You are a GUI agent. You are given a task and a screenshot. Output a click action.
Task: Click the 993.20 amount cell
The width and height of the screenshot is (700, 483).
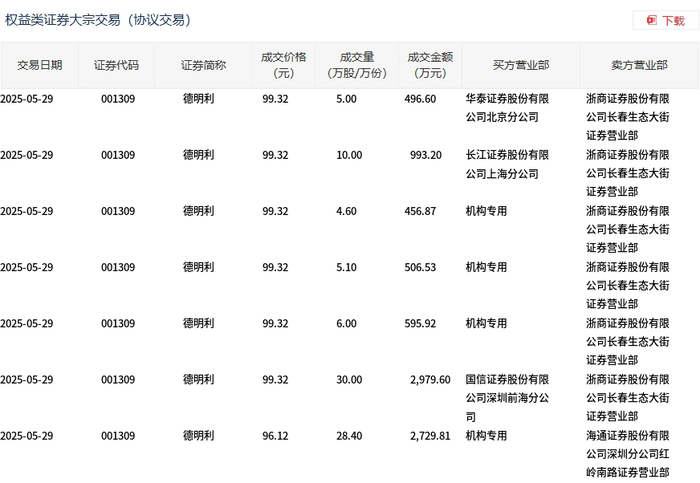426,155
